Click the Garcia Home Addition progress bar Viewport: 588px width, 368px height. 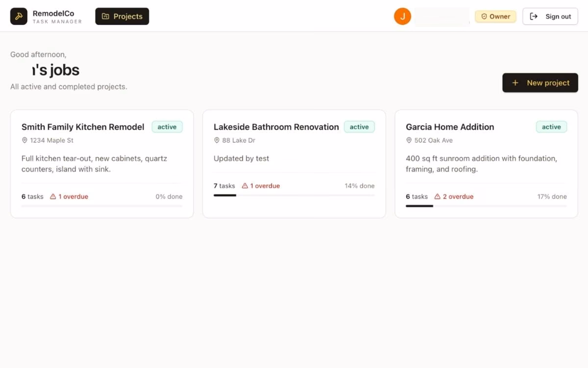[x=486, y=206]
